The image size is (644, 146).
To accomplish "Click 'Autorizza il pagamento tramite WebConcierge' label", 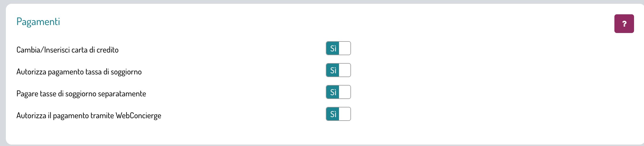I will pos(89,116).
